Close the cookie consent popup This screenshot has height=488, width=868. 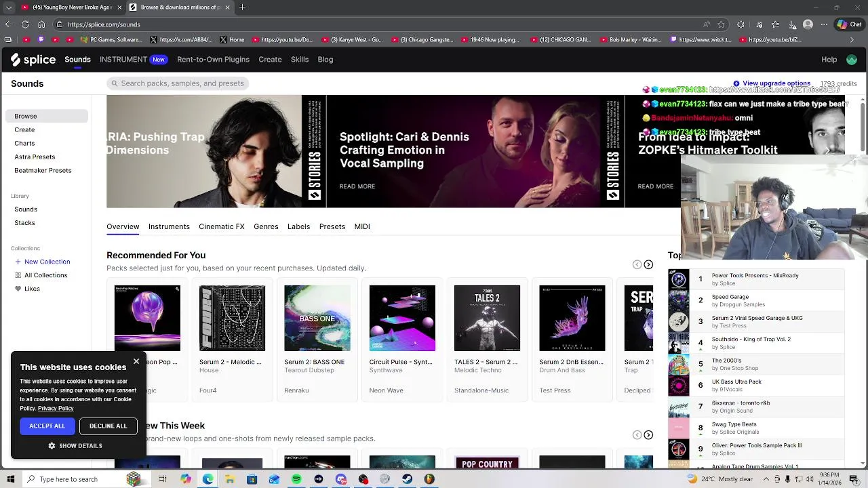[136, 361]
